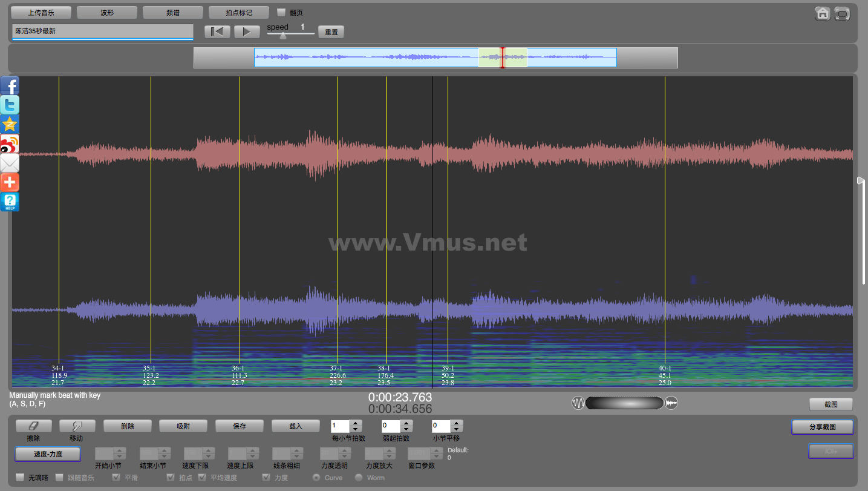This screenshot has width=868, height=491.
Task: Tick the 无嘀嗒 checkbox
Action: click(20, 478)
